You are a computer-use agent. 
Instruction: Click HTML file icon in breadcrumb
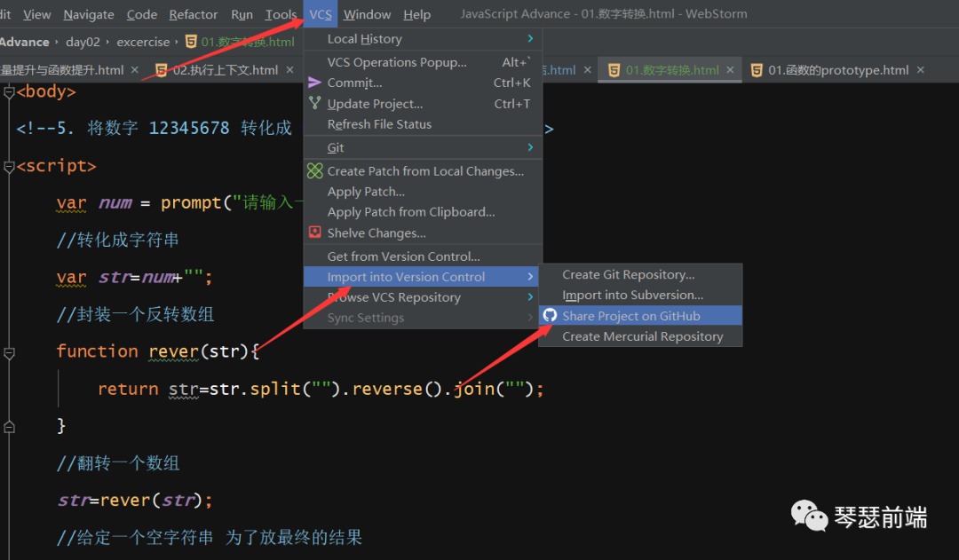(x=191, y=42)
